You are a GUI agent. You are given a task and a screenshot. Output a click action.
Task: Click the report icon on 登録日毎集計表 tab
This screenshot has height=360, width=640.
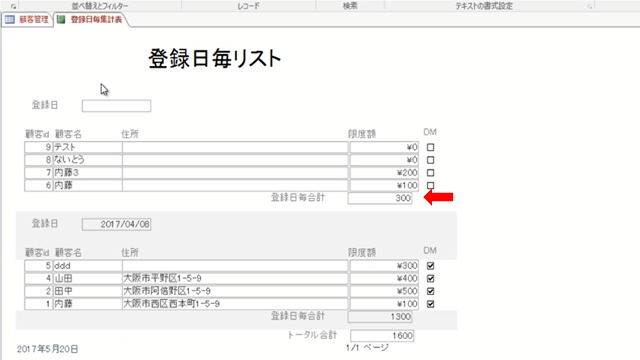[61, 20]
